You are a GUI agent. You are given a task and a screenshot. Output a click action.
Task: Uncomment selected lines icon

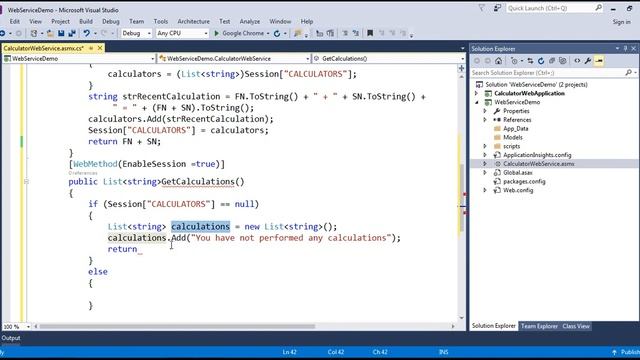coord(356,33)
